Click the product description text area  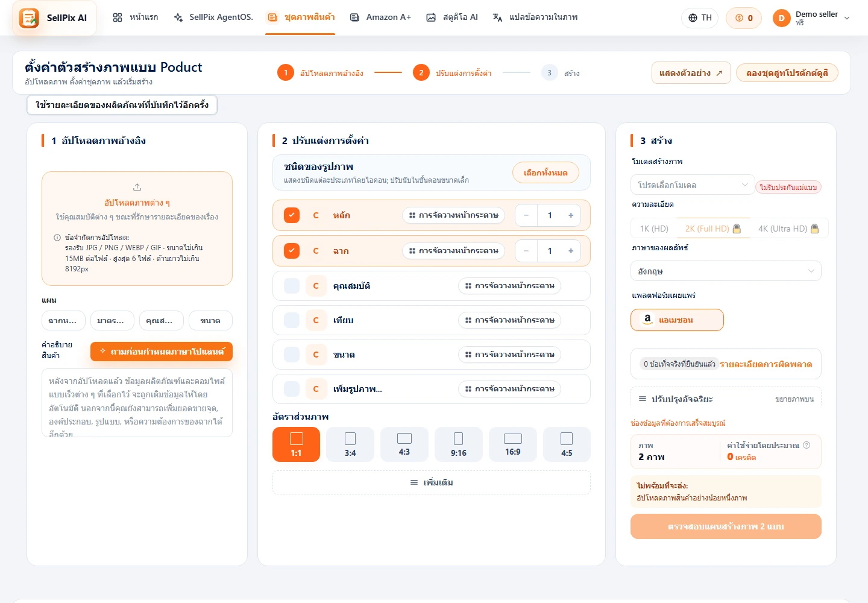(137, 403)
